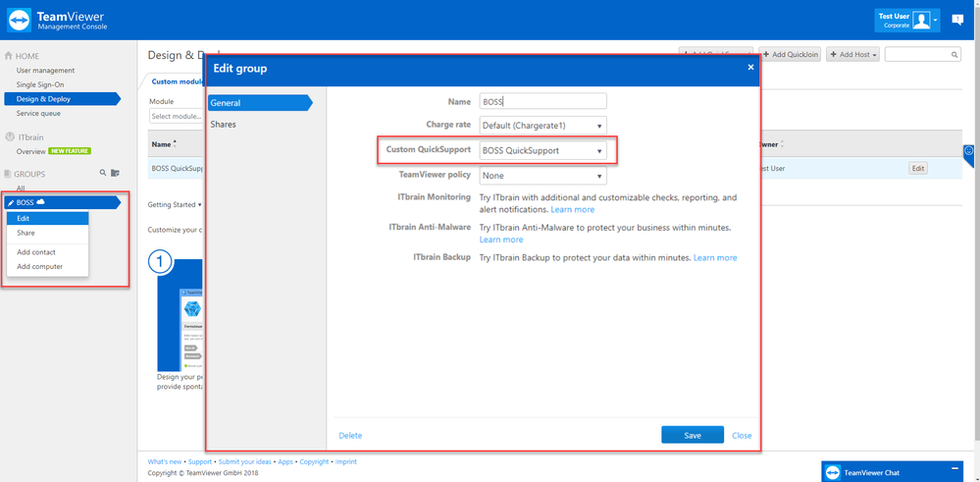Click the Close link in dialog footer

[x=742, y=436]
